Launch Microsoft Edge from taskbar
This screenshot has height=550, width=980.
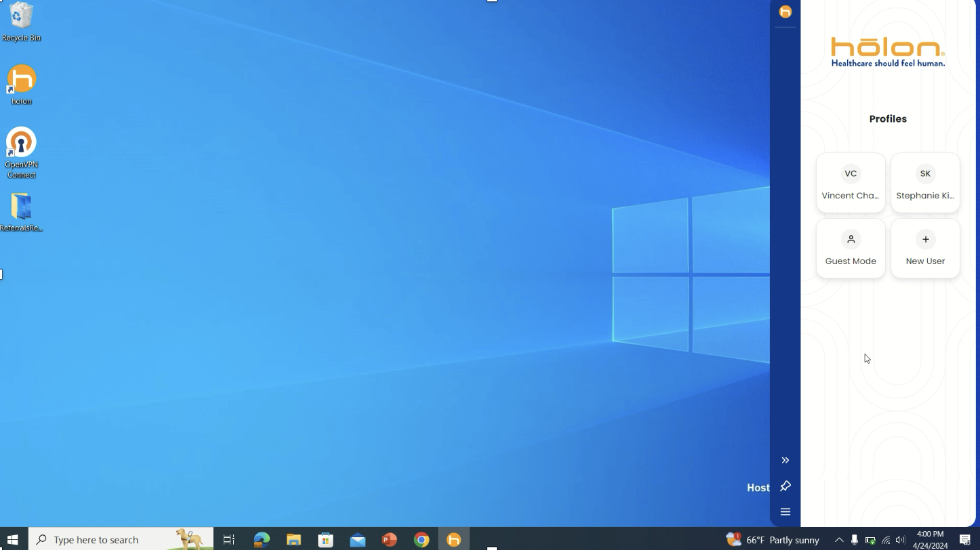coord(262,539)
